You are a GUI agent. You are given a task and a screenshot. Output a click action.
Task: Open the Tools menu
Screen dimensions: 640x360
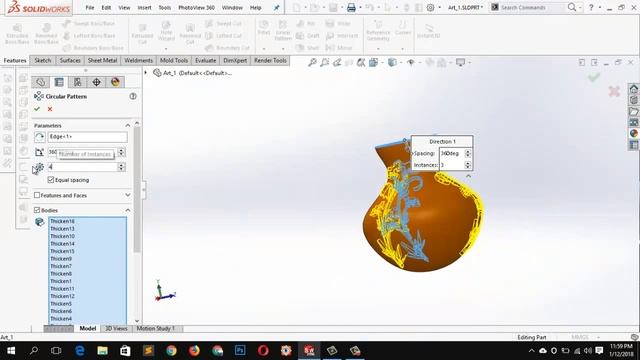pos(164,7)
